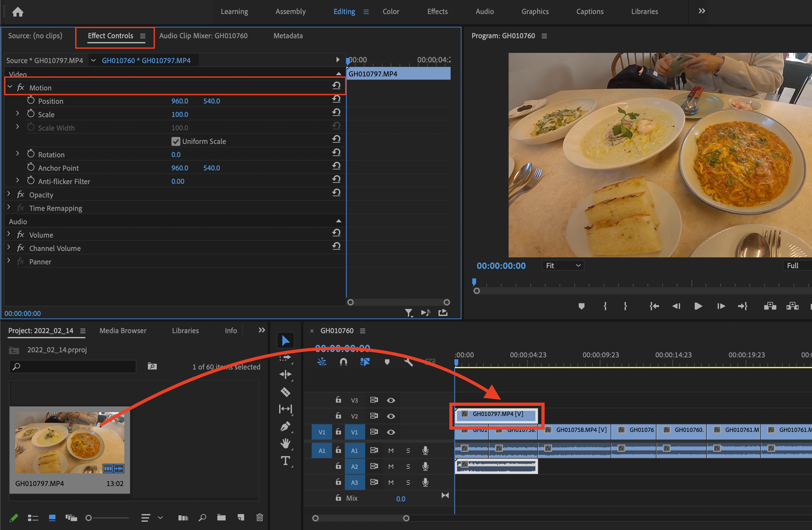Hide track V2 output with eye icon

pyautogui.click(x=391, y=416)
